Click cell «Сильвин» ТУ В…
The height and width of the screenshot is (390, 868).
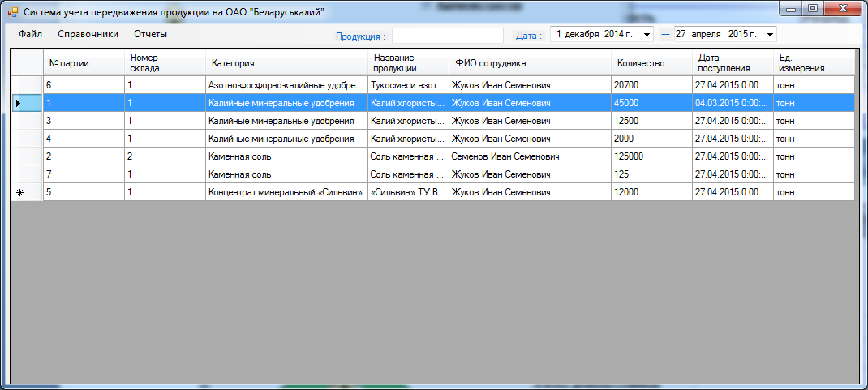408,192
